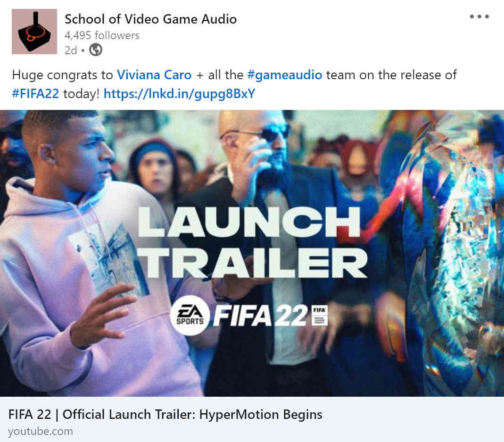Click the 'Huge congrats to' post body text

(62, 75)
